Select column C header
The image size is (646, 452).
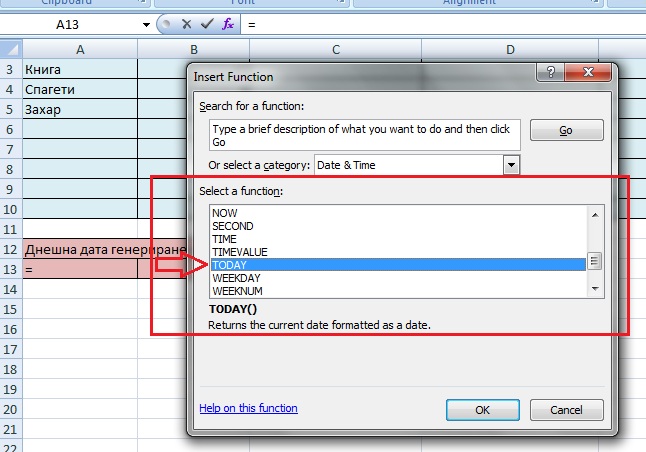coord(336,49)
